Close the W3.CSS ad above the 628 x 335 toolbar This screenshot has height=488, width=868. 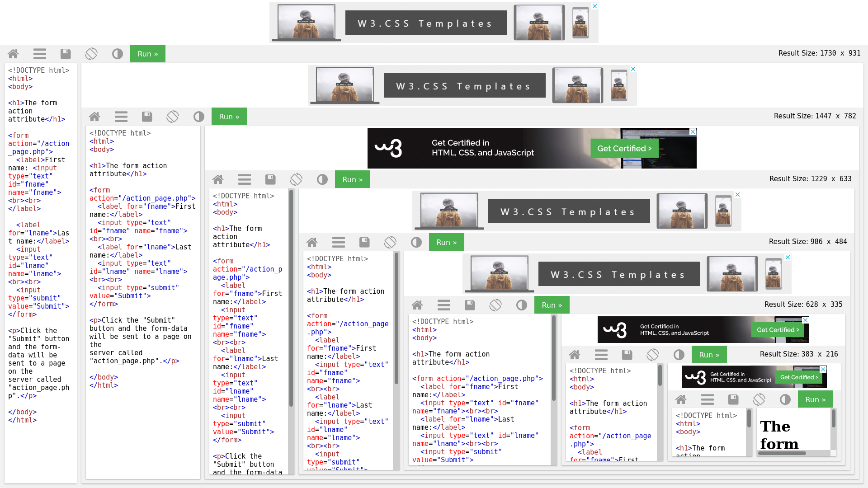pyautogui.click(x=788, y=258)
